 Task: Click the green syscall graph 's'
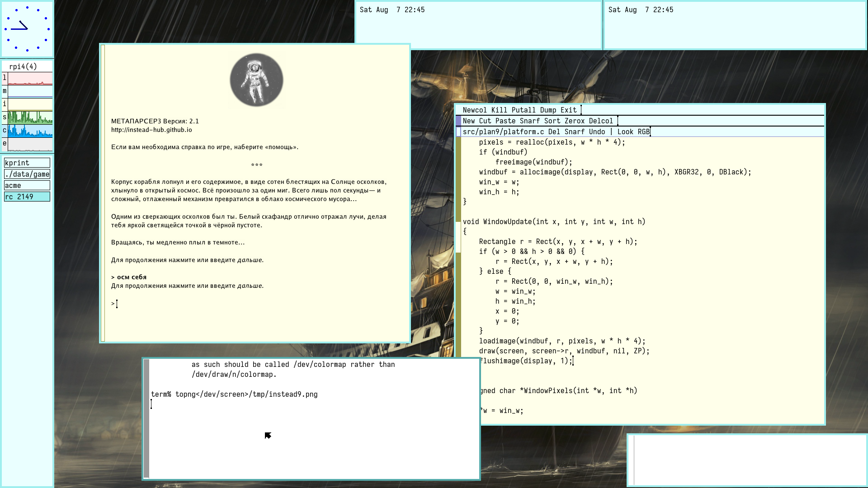click(30, 118)
